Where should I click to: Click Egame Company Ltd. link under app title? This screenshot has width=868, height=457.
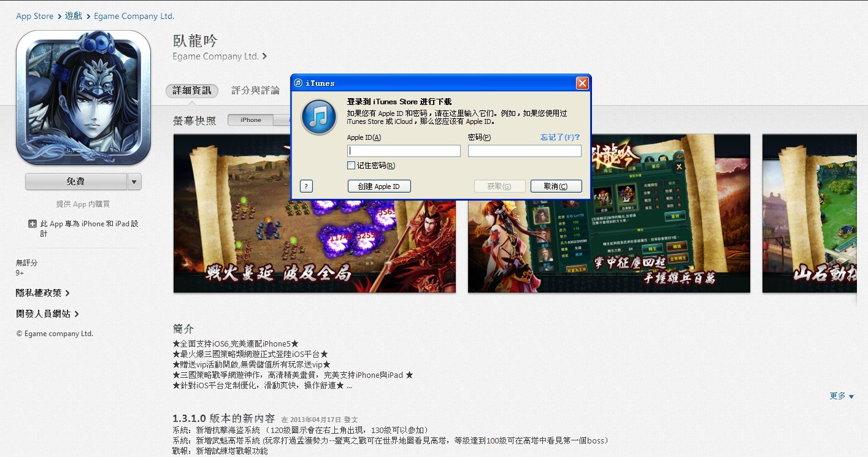220,56
